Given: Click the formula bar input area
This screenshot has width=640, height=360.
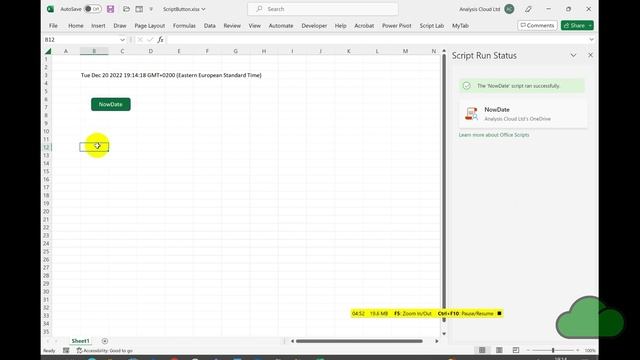Looking at the screenshot, I should (377, 40).
